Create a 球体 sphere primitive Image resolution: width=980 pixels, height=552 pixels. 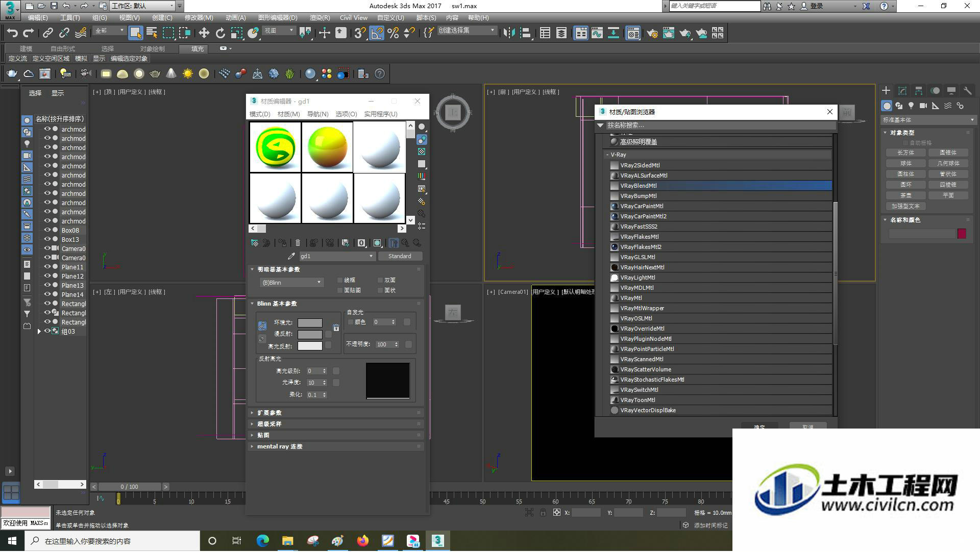coord(905,163)
